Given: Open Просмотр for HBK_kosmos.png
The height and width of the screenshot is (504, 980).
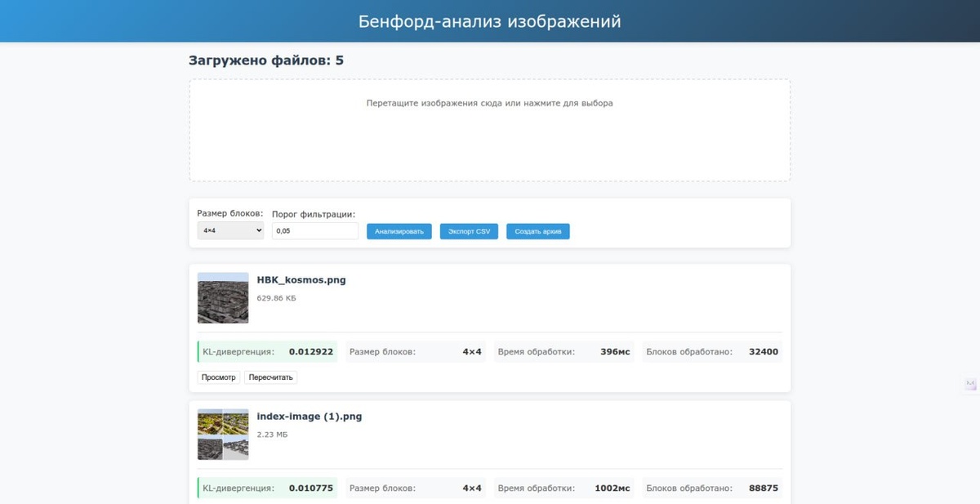Looking at the screenshot, I should (219, 377).
